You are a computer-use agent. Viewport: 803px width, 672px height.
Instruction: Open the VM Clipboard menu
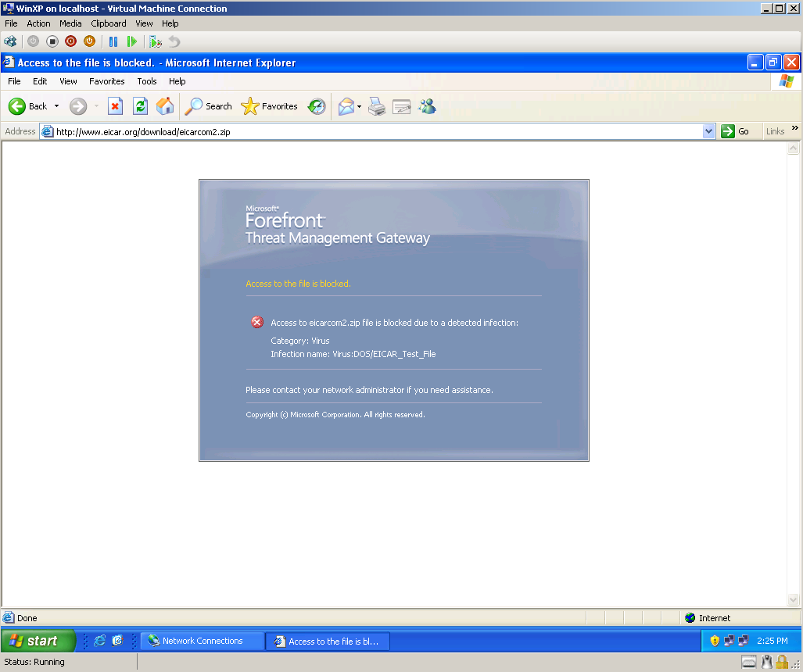(109, 23)
